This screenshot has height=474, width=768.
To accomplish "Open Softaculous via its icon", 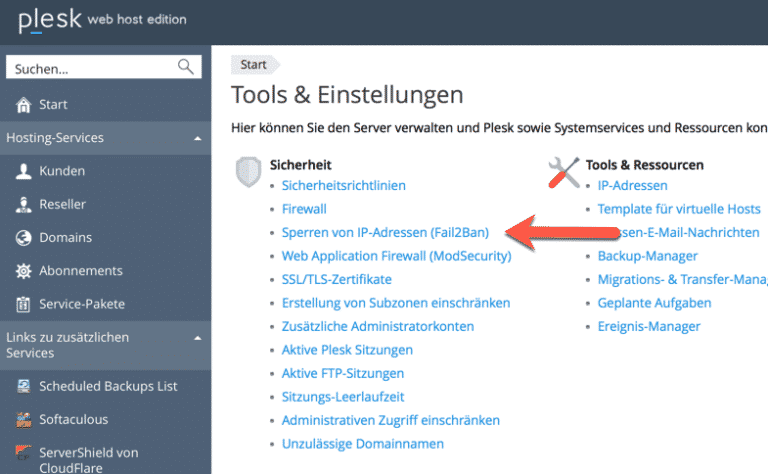I will 23,419.
